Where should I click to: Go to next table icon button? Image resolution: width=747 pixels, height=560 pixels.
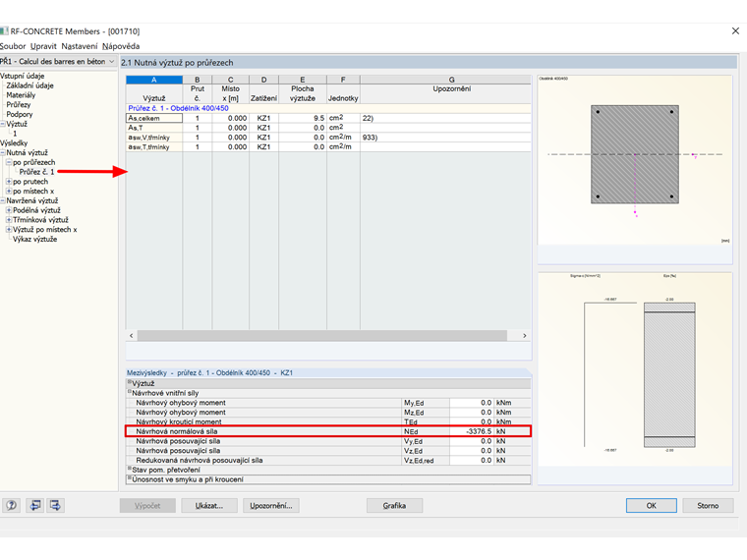point(55,505)
